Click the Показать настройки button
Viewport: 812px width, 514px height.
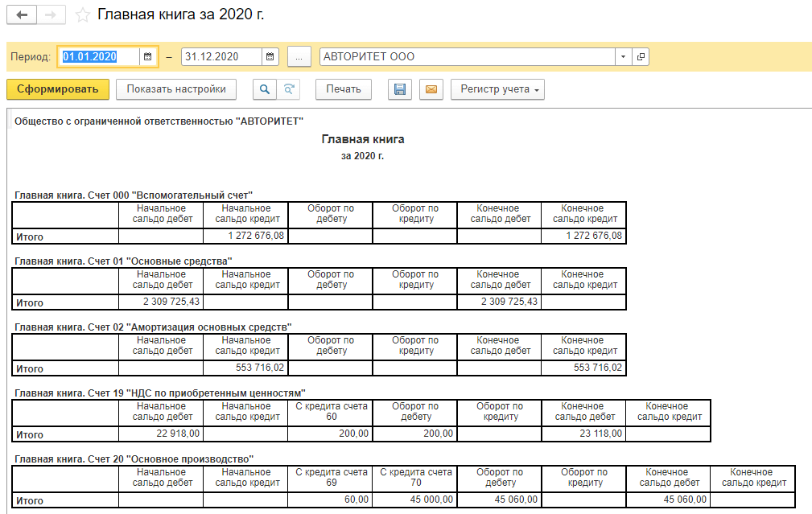176,89
